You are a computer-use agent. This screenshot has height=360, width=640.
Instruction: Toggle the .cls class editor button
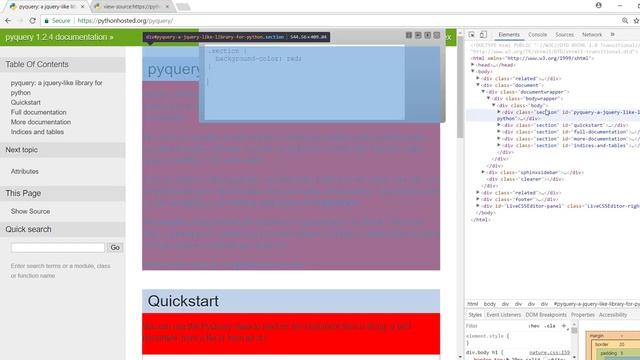click(x=550, y=326)
